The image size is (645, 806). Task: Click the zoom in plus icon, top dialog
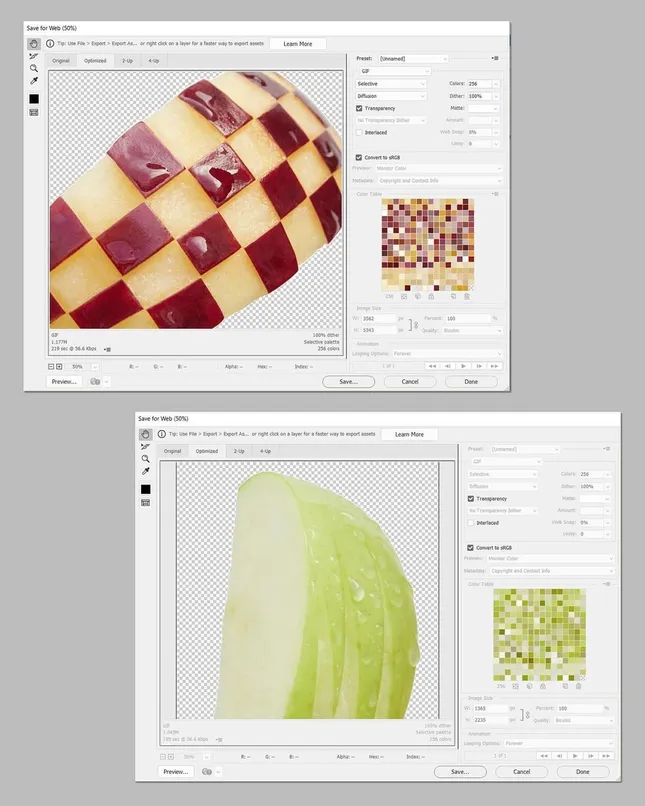click(x=59, y=367)
